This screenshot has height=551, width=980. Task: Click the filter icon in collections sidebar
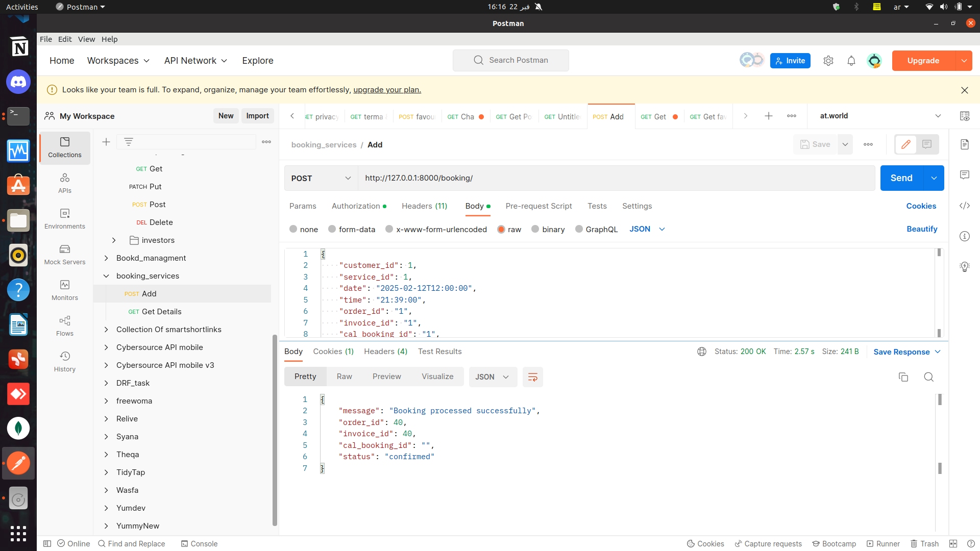129,142
